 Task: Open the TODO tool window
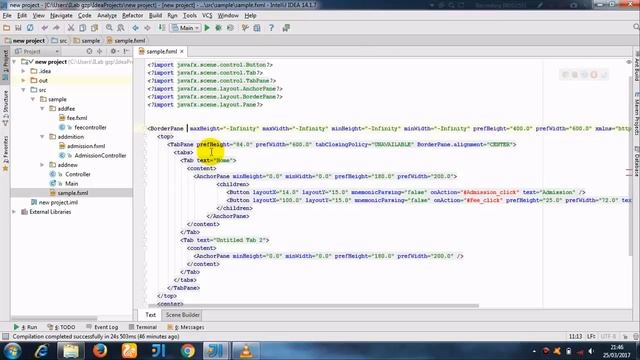[61, 327]
